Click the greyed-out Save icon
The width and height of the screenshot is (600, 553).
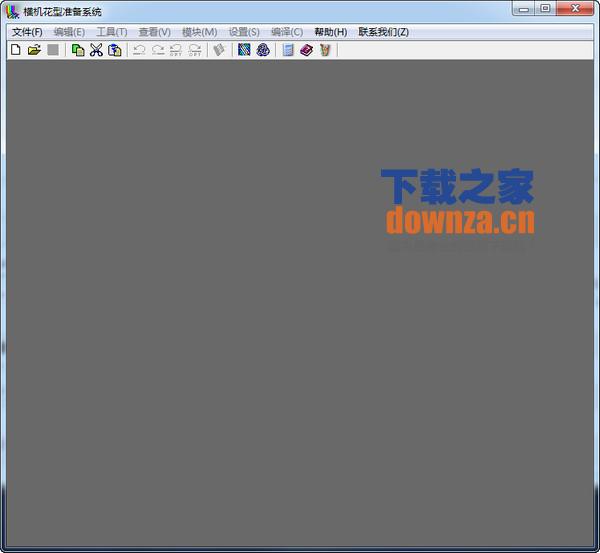point(53,50)
